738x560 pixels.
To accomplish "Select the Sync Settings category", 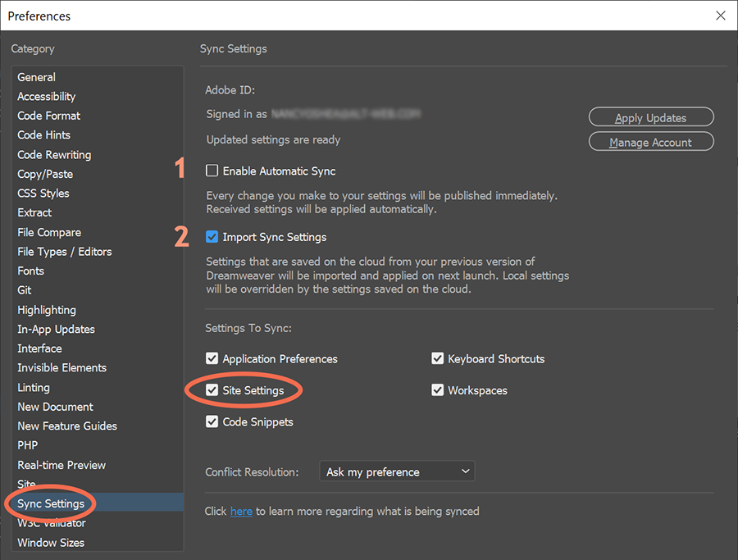I will click(x=98, y=503).
